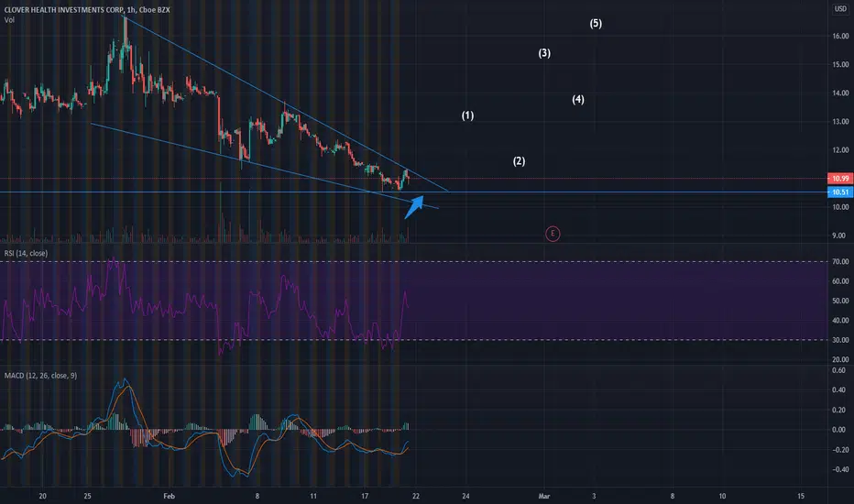Click the 24 date on the time axis
Screen dimensions: 854x504
pyautogui.click(x=465, y=496)
